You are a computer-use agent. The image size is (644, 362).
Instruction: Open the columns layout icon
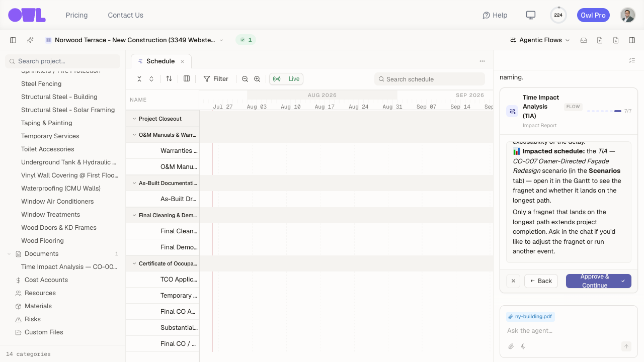tap(187, 79)
